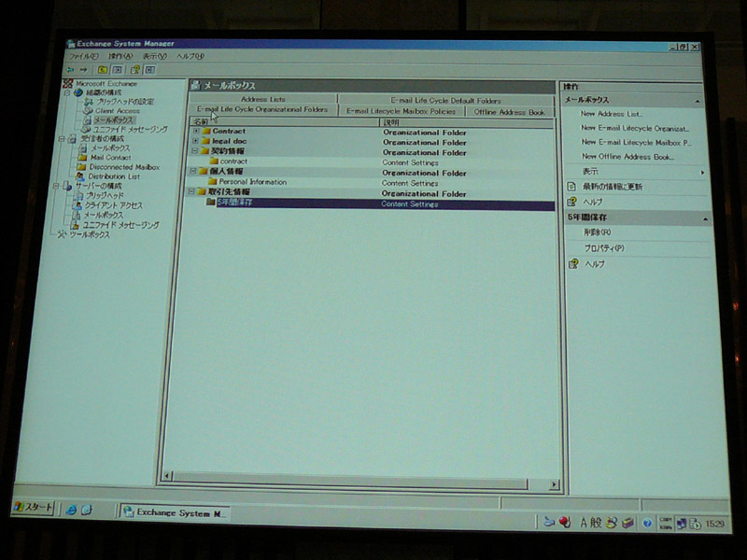Collapse the 受信者の構成 tree node
Viewport: 747px width, 560px height.
pos(61,139)
